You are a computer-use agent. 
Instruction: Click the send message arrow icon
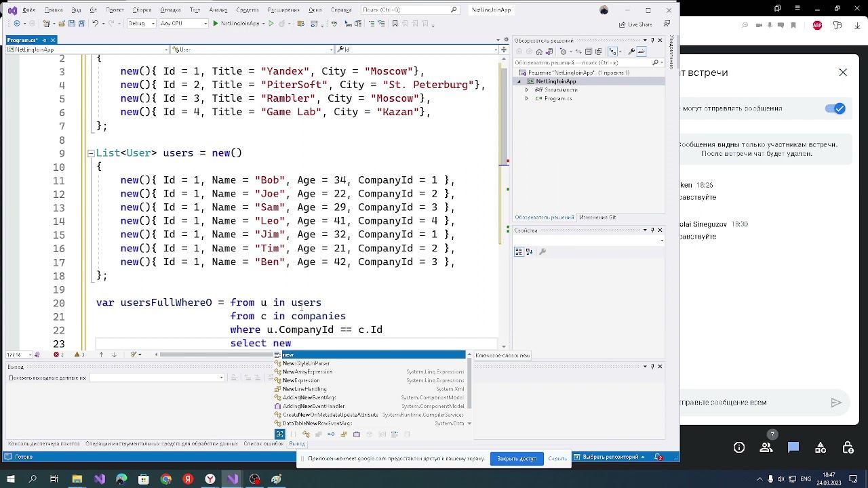point(836,403)
